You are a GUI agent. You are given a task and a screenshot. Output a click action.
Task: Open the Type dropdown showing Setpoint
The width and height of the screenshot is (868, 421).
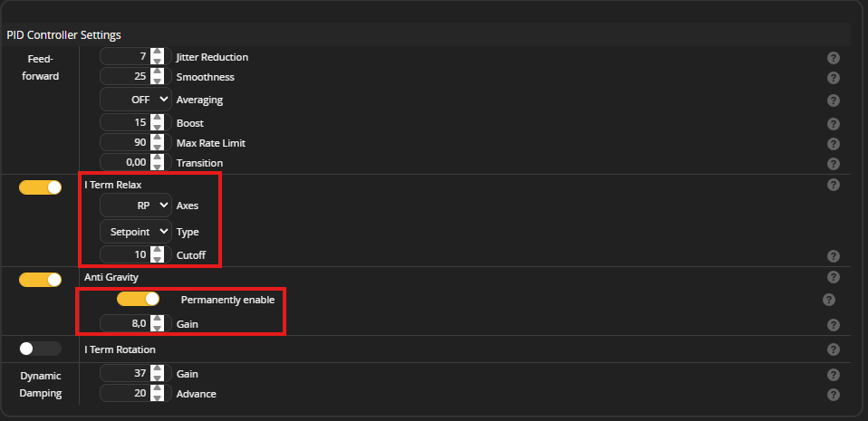click(136, 232)
